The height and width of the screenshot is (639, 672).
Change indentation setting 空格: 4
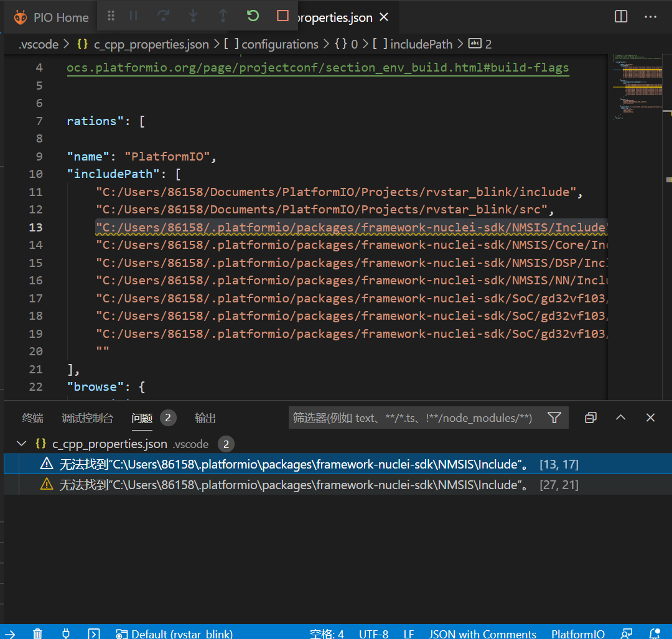[327, 634]
